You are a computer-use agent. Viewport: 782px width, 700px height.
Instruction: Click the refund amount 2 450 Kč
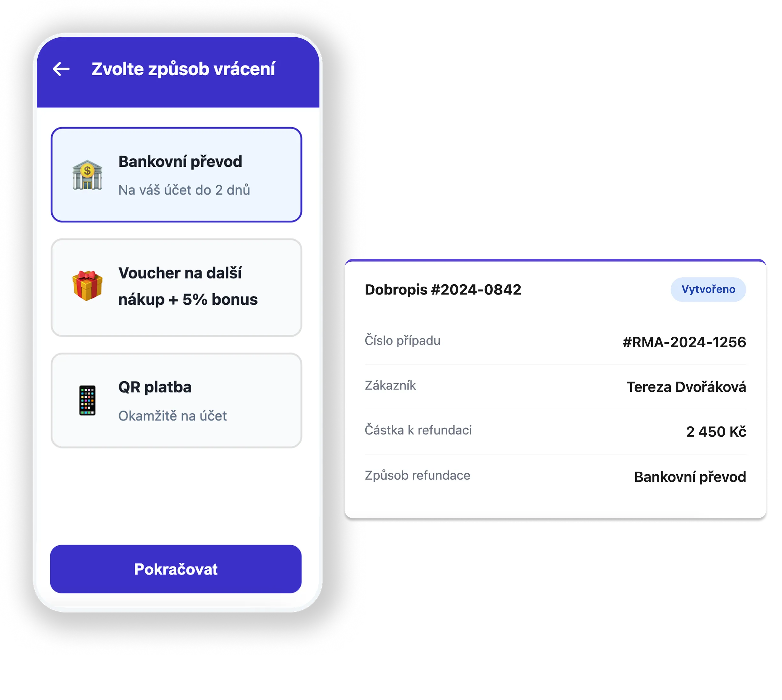716,432
